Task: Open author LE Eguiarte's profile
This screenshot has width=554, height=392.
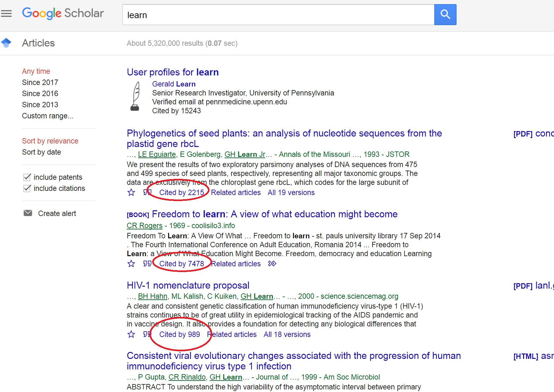Action: (x=157, y=154)
